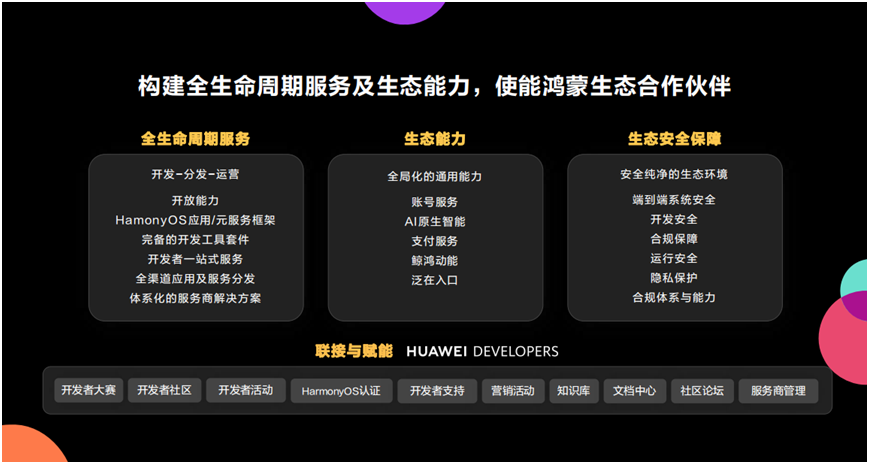Select HamonyOS应用/元服务框架 text
The width and height of the screenshot is (869, 464).
coord(195,220)
